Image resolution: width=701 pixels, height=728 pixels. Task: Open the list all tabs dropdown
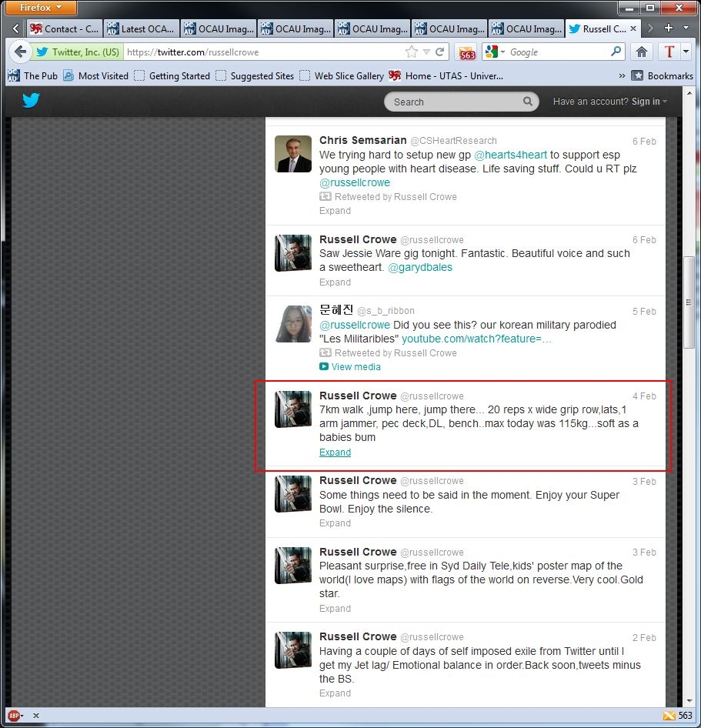click(686, 28)
